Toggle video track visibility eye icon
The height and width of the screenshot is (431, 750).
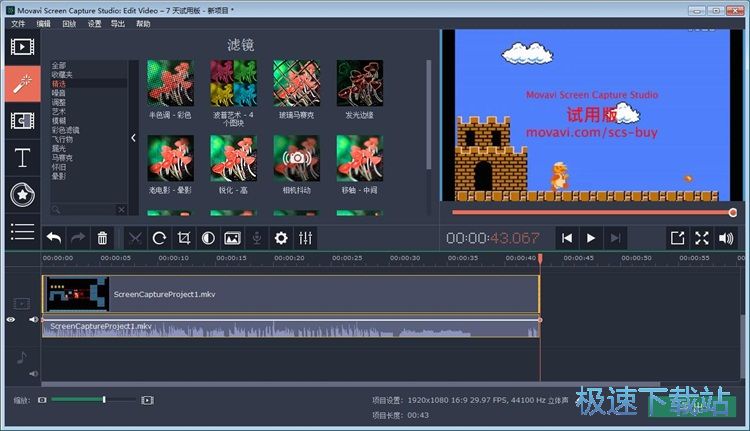[11, 320]
